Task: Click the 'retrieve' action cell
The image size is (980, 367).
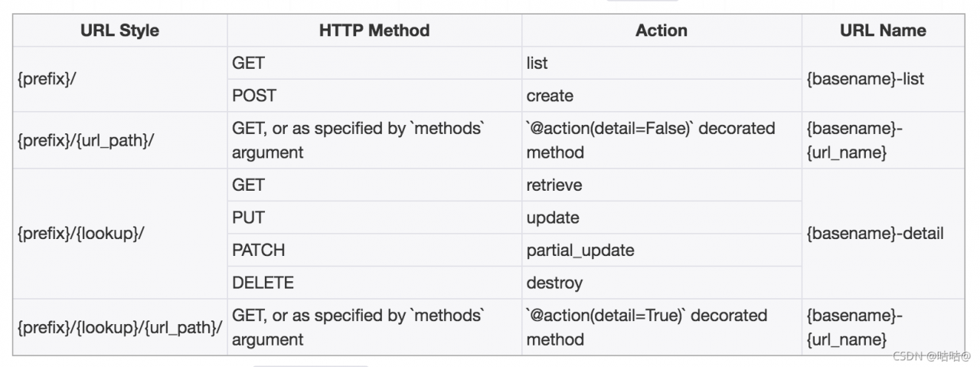Action: pos(661,185)
